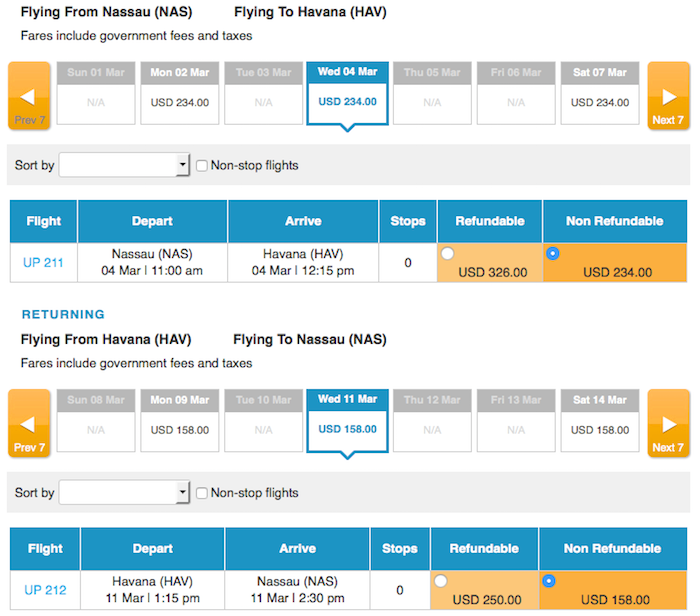Enable non-stop flights for departing flights
Screen dimensions: 700x616
pos(202,166)
